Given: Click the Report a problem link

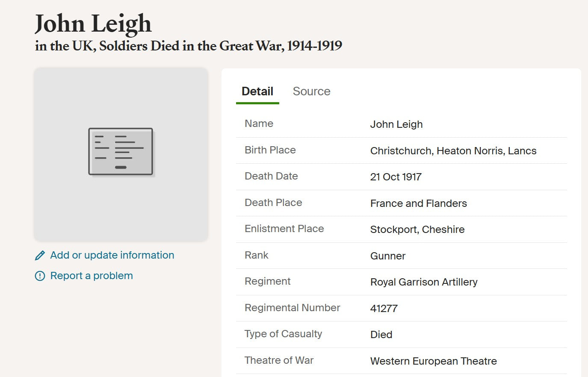Looking at the screenshot, I should 92,276.
